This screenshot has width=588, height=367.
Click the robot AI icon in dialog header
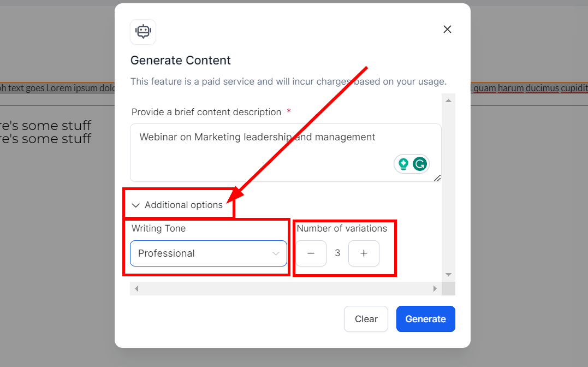click(143, 32)
